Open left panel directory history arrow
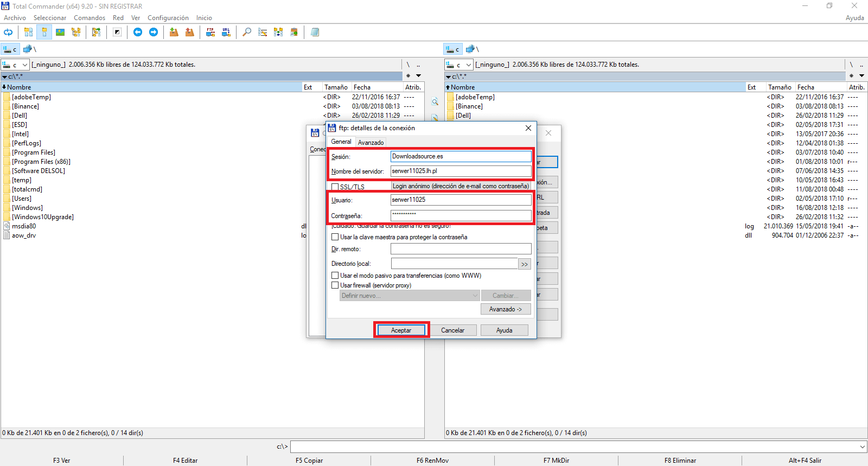Screen dimensions: 868x466 tap(418, 76)
